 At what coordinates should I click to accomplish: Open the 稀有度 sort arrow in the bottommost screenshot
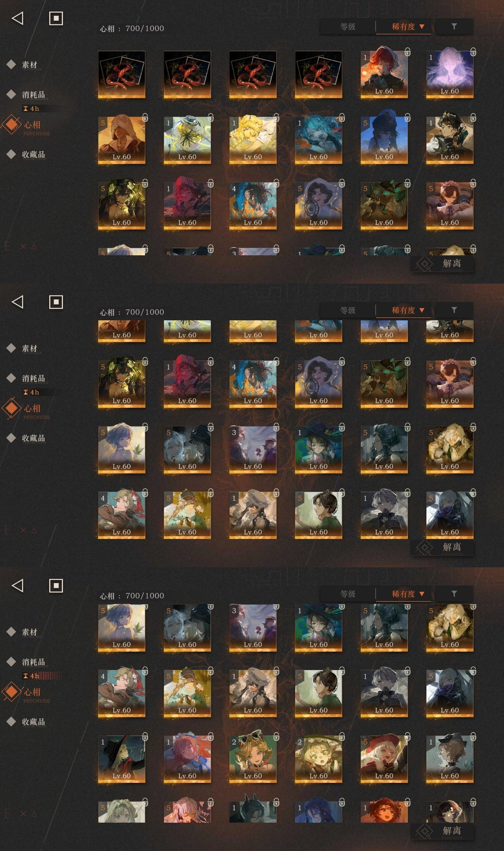[x=422, y=594]
